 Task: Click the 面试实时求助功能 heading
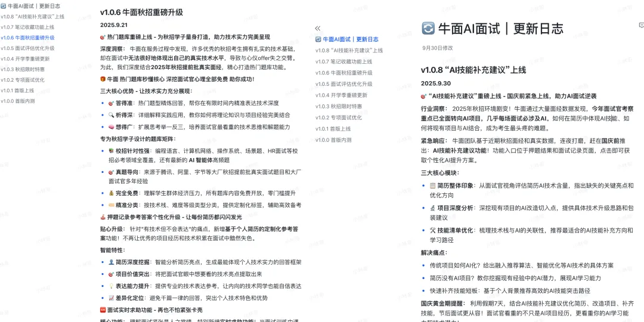151,309
